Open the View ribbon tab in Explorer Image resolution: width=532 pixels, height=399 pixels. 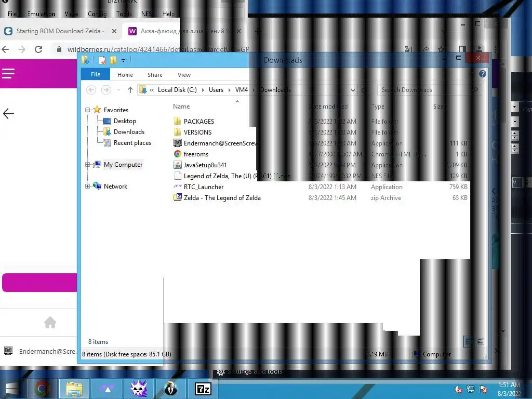pos(184,75)
